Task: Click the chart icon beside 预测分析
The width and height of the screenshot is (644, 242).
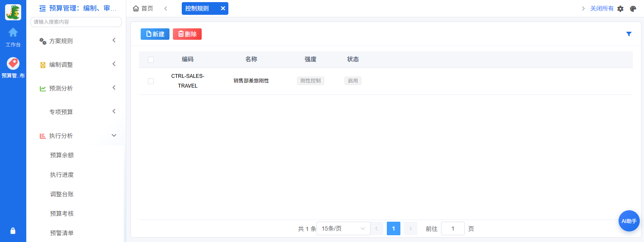Action: click(x=43, y=88)
